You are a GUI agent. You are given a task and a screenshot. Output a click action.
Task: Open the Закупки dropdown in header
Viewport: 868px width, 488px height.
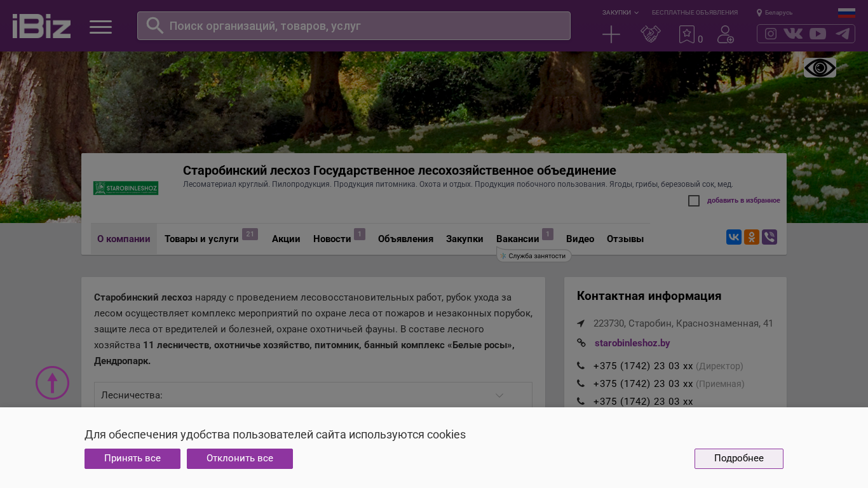pyautogui.click(x=621, y=13)
